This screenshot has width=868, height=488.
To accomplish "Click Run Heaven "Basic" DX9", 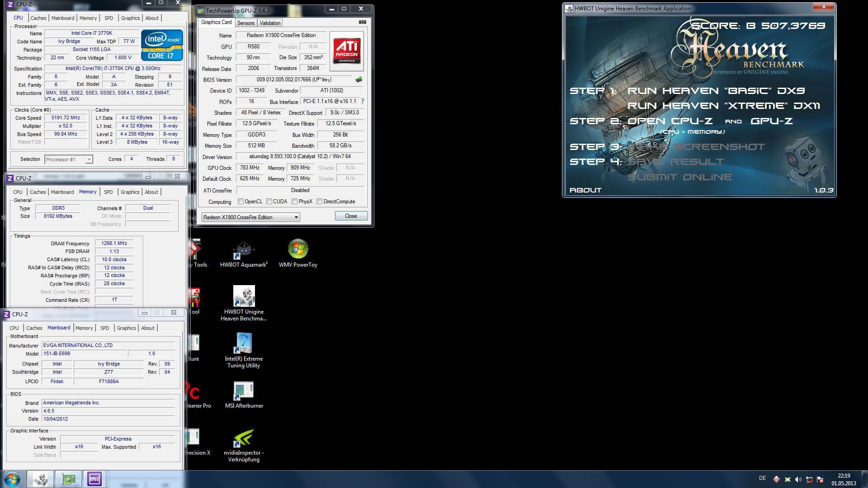I will coord(716,91).
